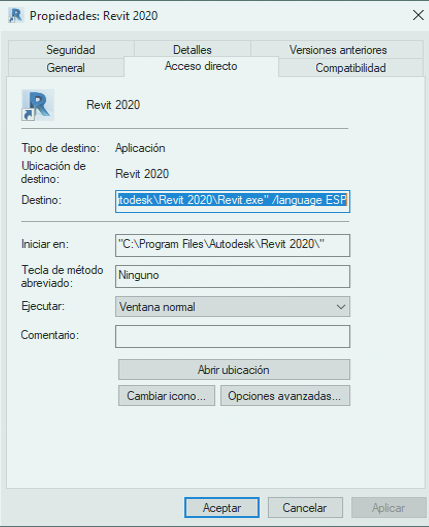Click the large Revit 2020 shortcut icon

pos(38,105)
